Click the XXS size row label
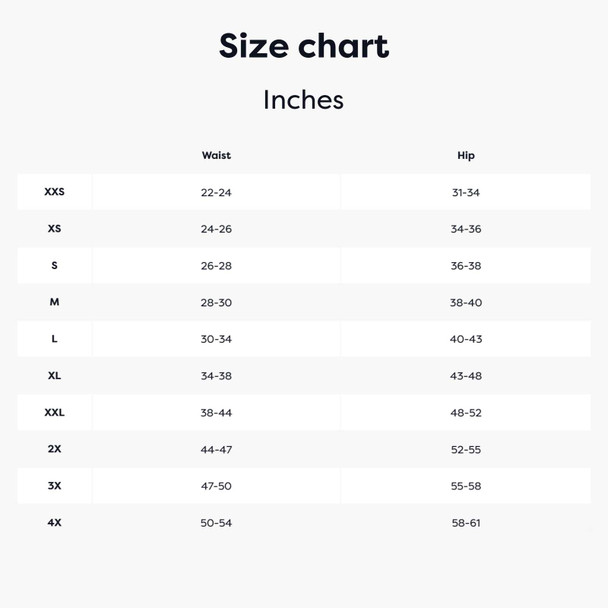608x608 pixels. (54, 192)
